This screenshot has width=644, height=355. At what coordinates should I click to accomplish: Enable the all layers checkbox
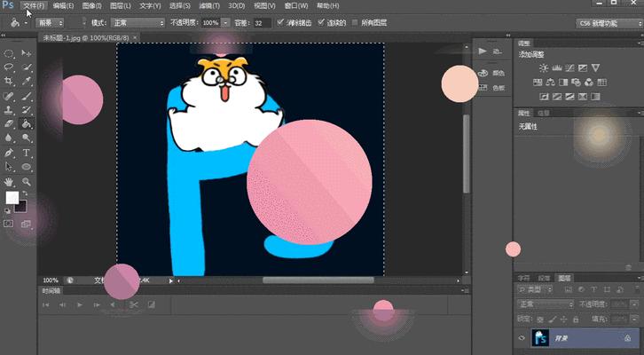click(x=356, y=22)
